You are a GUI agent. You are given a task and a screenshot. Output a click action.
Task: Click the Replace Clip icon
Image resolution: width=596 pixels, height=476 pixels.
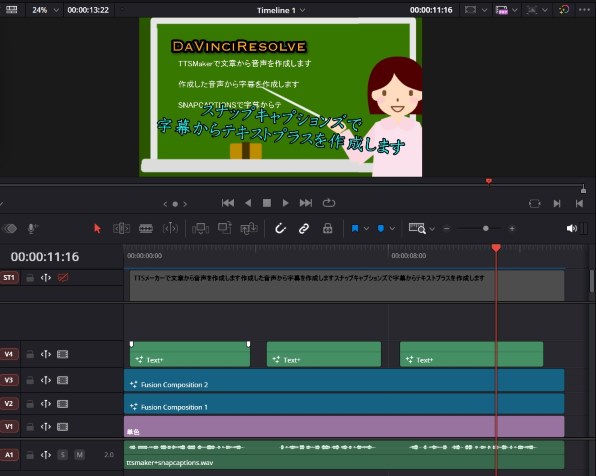pos(249,228)
